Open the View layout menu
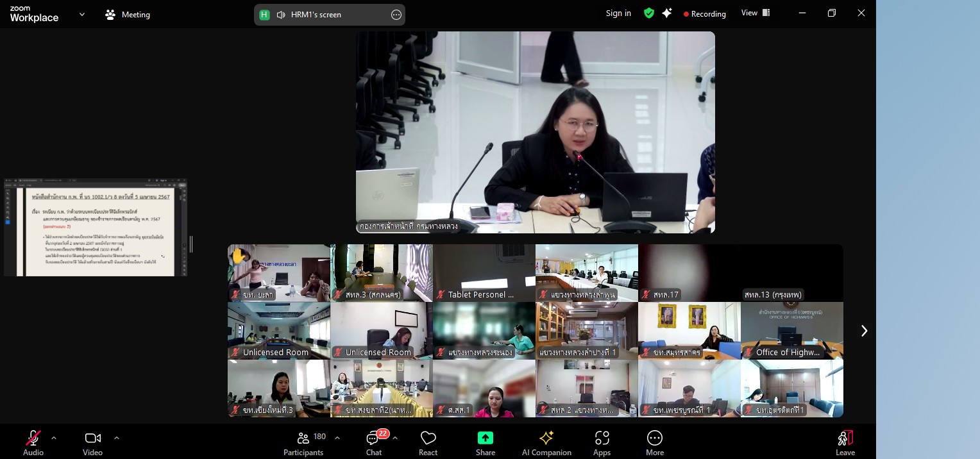Viewport: 980px width, 459px height. point(756,13)
